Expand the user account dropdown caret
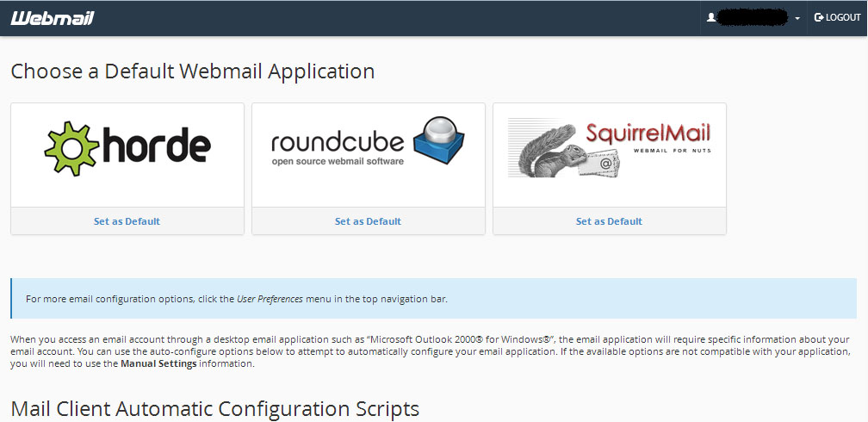The height and width of the screenshot is (422, 868). pos(797,18)
